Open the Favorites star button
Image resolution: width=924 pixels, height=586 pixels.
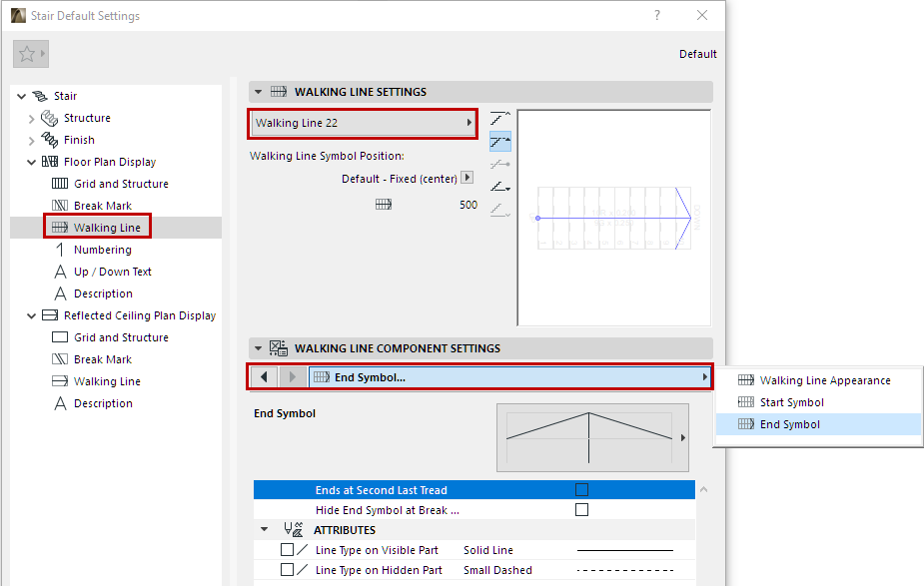click(x=31, y=54)
